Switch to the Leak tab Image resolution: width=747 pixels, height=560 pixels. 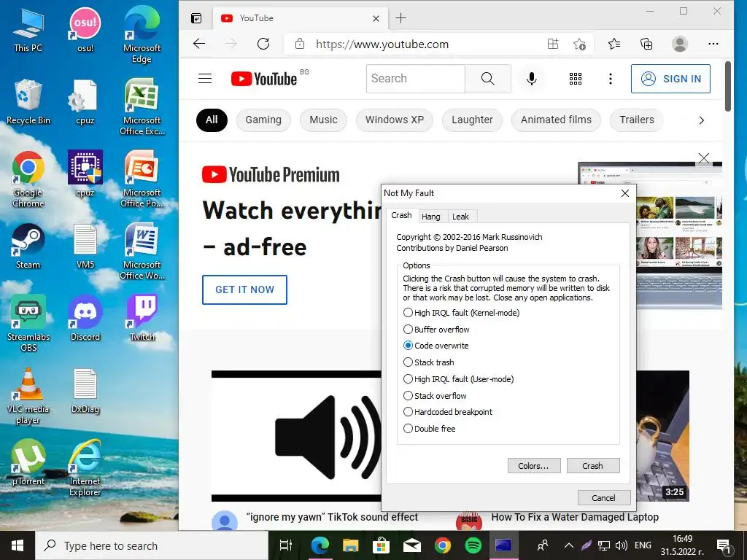460,217
